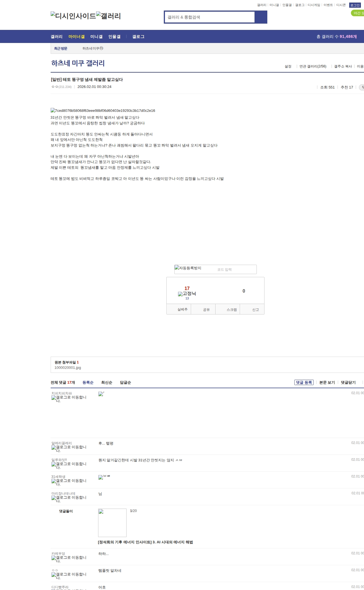Collapse comments with 댓글닫기
The height and width of the screenshot is (590, 364).
click(348, 383)
